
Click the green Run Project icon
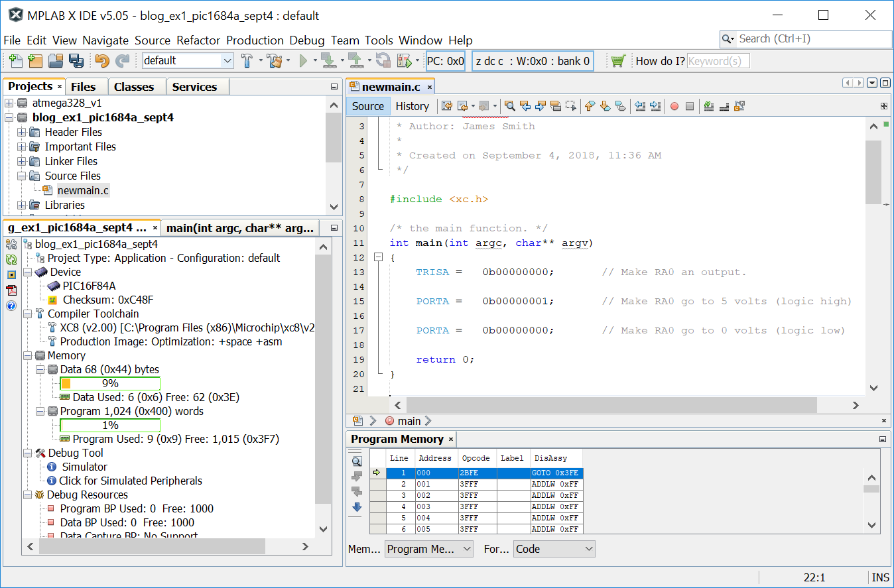point(303,61)
